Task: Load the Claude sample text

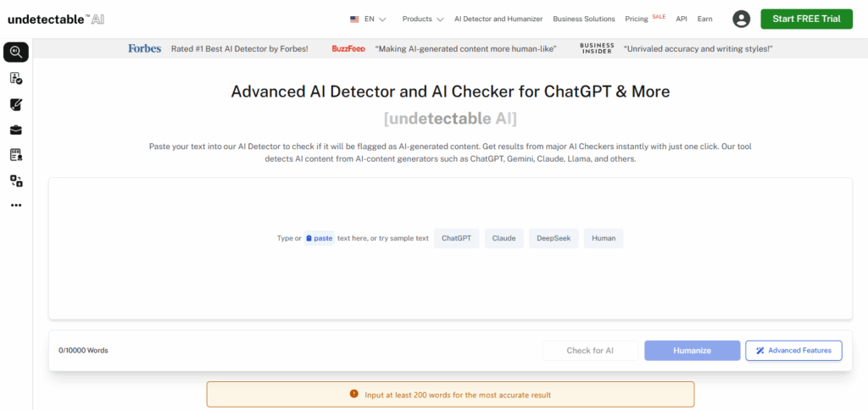Action: [x=504, y=239]
